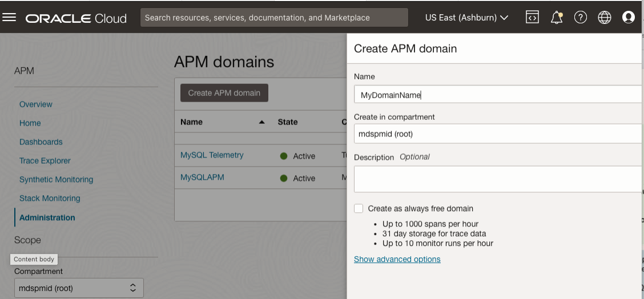Image resolution: width=644 pixels, height=299 pixels.
Task: Click the Name field containing MyDomainName
Action: point(498,95)
